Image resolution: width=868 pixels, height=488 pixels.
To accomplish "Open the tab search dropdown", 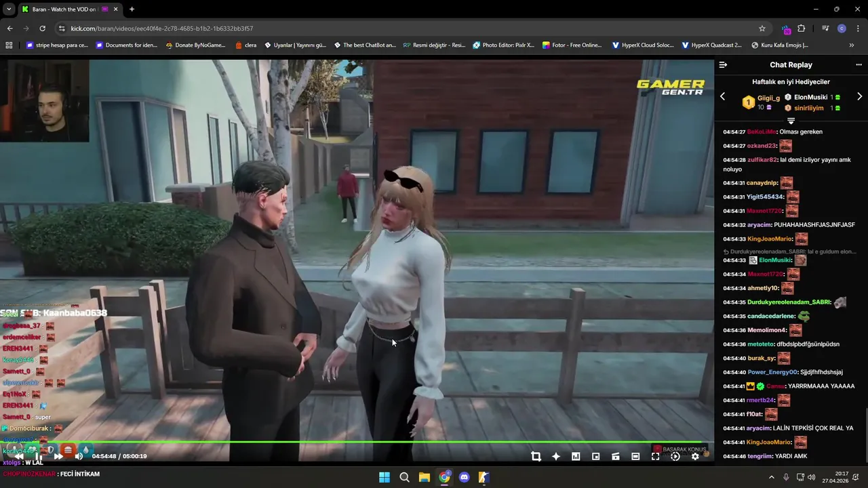I will [x=9, y=9].
